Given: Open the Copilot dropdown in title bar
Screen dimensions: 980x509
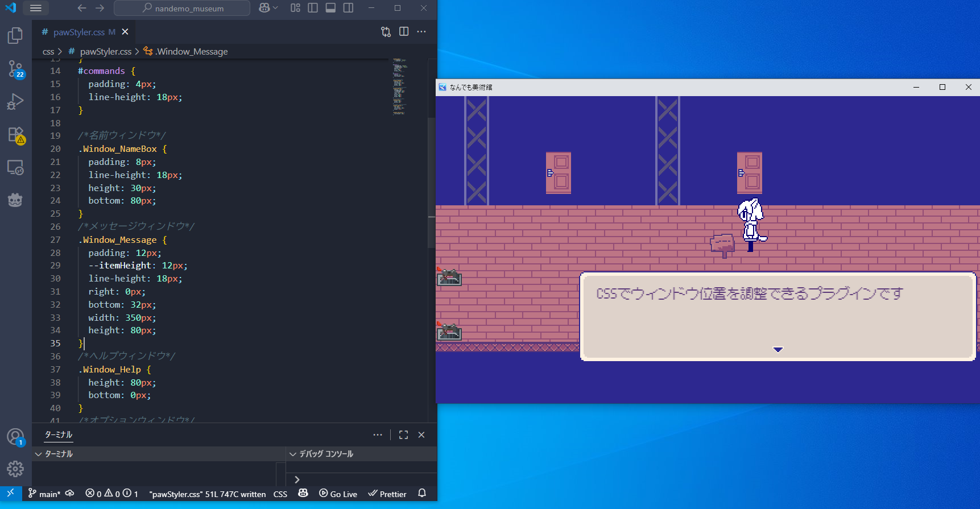Looking at the screenshot, I should tap(268, 8).
